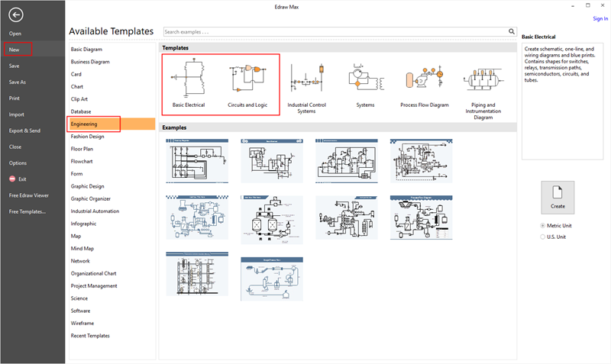Select Database category
Image resolution: width=611 pixels, height=364 pixels.
81,111
